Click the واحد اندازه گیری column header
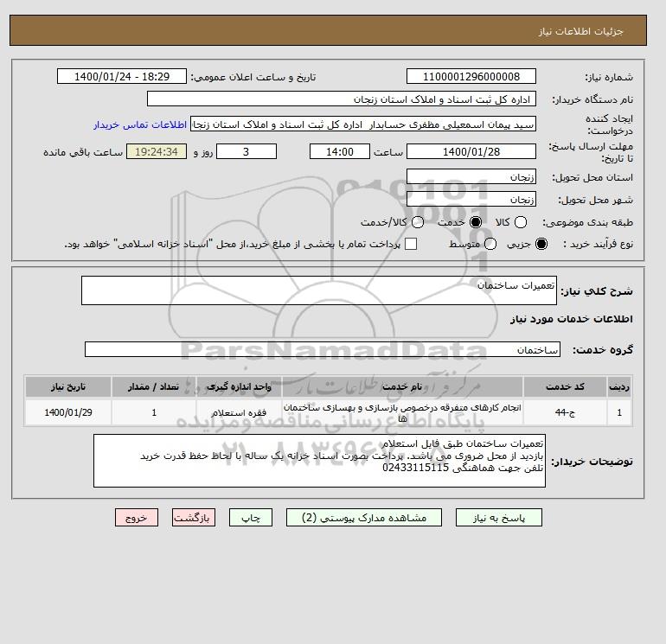 [x=239, y=386]
